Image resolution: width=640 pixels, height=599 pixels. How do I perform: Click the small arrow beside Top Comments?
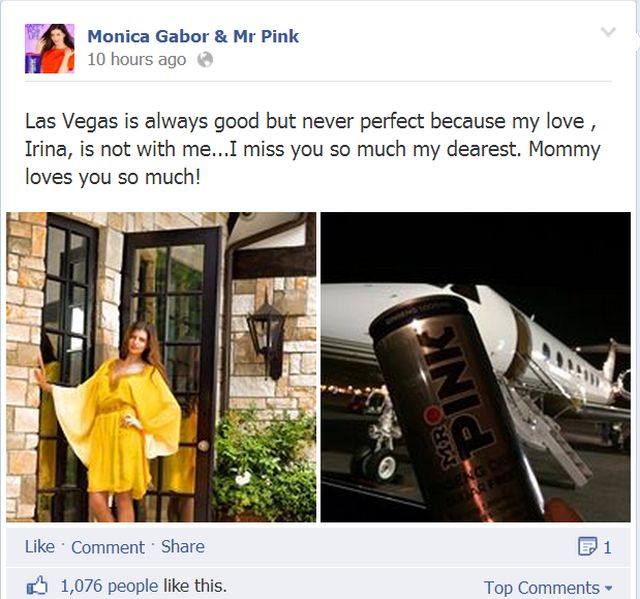[609, 588]
